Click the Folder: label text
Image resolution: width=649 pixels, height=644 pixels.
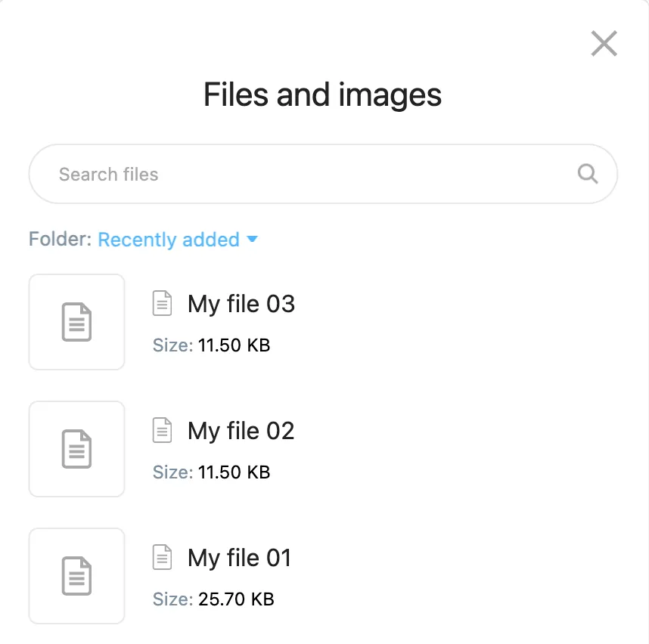(x=61, y=240)
